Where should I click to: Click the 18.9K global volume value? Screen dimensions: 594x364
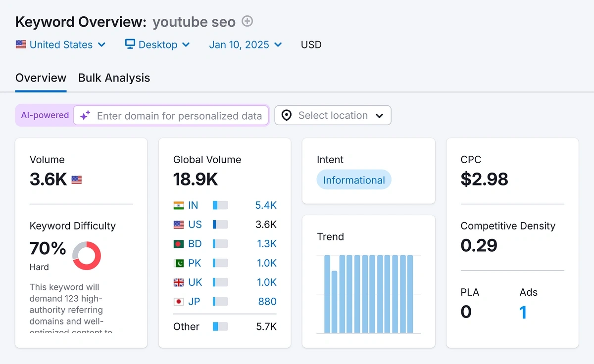tap(196, 180)
